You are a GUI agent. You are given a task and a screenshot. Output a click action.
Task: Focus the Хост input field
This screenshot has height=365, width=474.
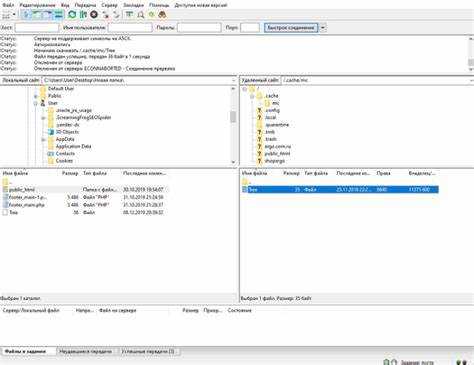click(x=37, y=28)
